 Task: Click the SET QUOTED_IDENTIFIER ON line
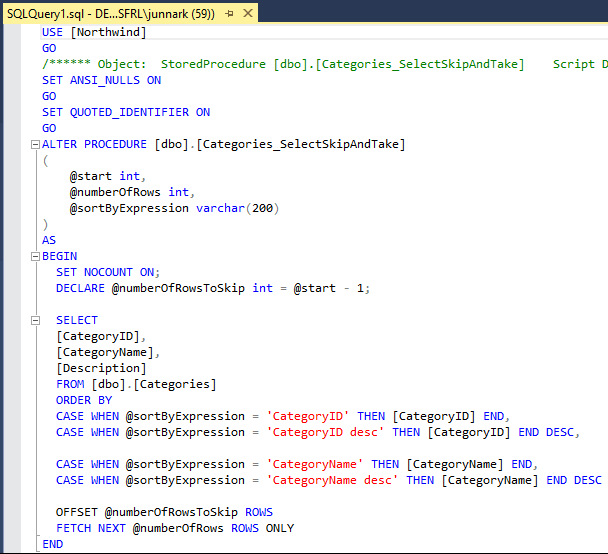pos(126,112)
